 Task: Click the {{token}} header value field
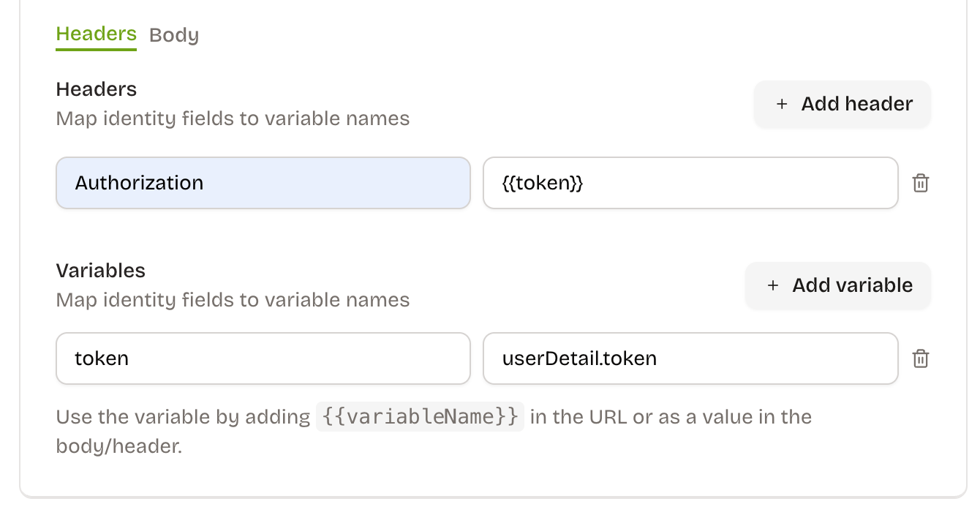690,183
